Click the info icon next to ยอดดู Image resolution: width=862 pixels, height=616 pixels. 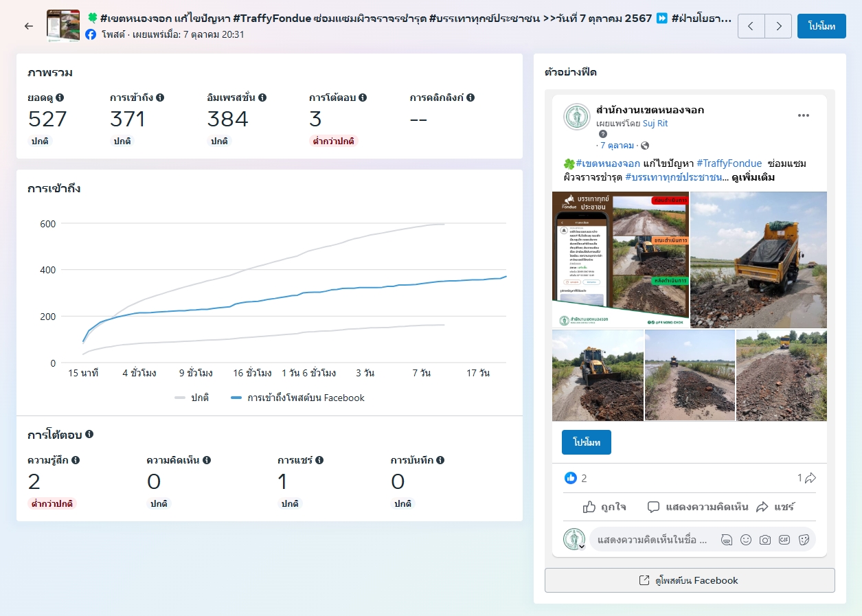(x=60, y=98)
